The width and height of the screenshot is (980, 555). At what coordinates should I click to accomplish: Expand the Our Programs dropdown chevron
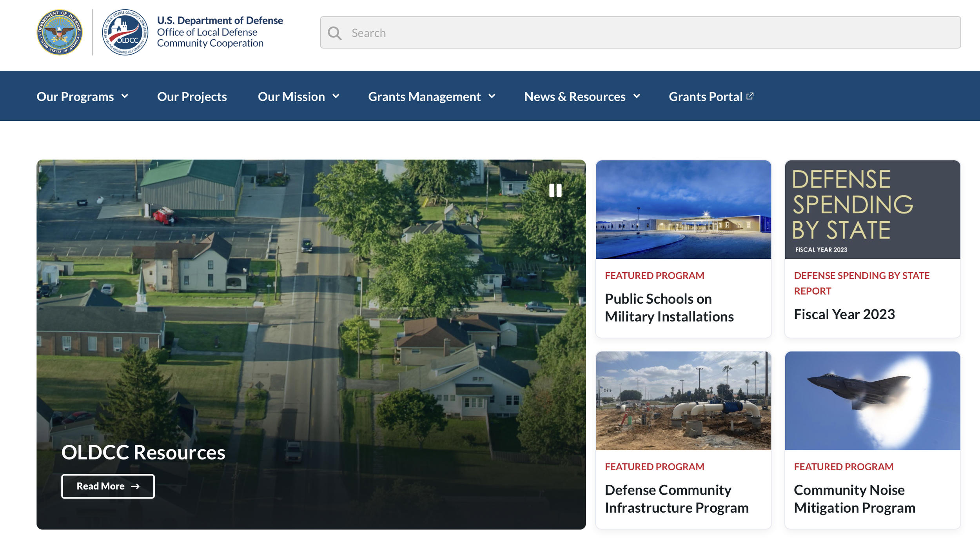125,96
